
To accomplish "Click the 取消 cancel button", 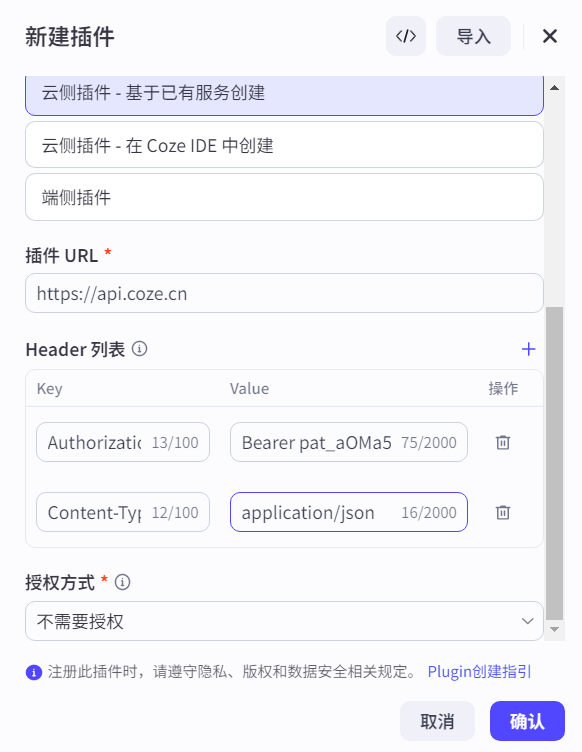I will [437, 721].
